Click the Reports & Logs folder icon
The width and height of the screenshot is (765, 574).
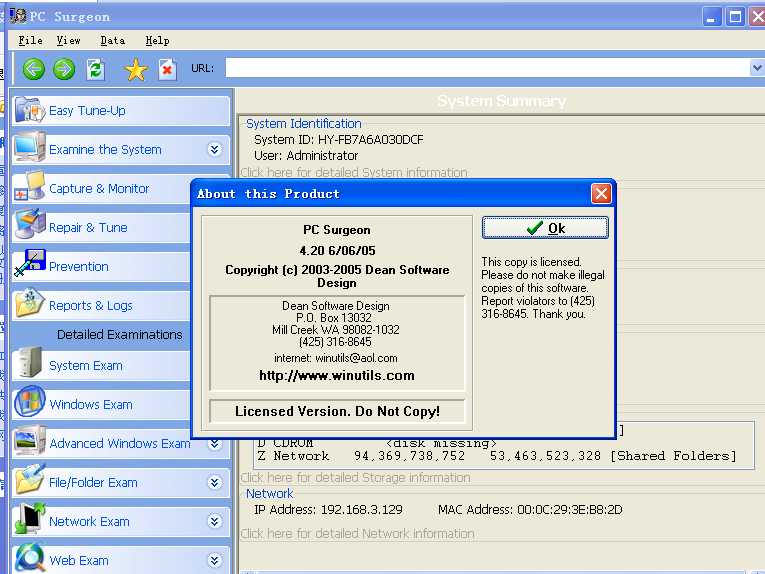click(30, 303)
